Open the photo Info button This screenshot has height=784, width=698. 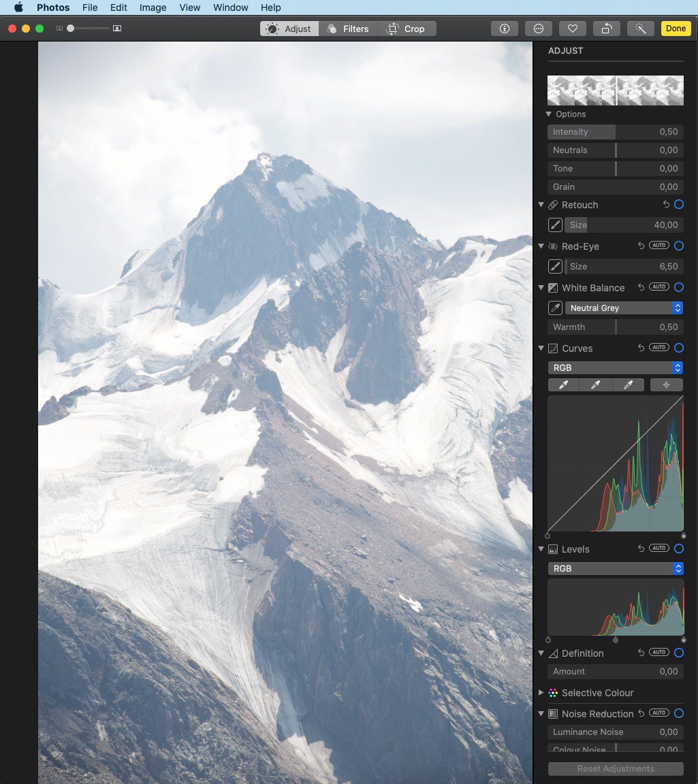[505, 29]
